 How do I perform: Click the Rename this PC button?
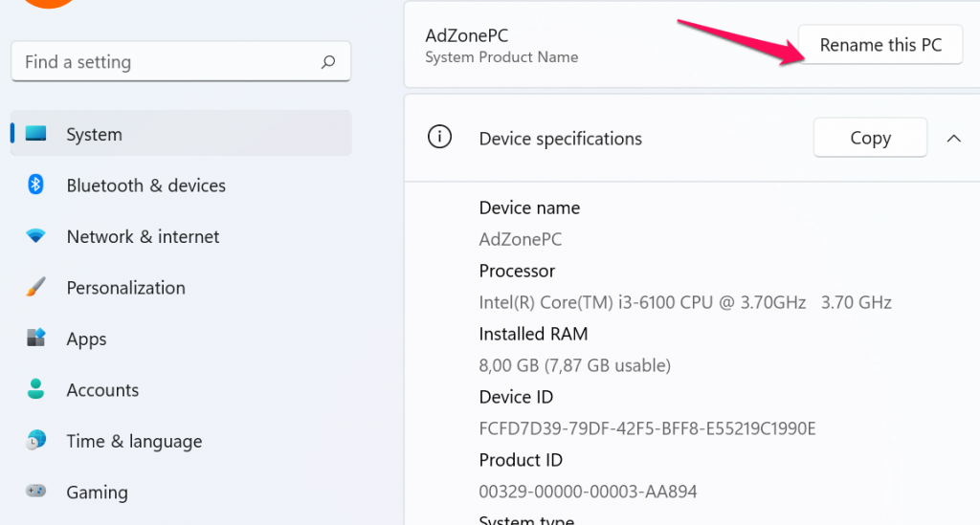[880, 44]
